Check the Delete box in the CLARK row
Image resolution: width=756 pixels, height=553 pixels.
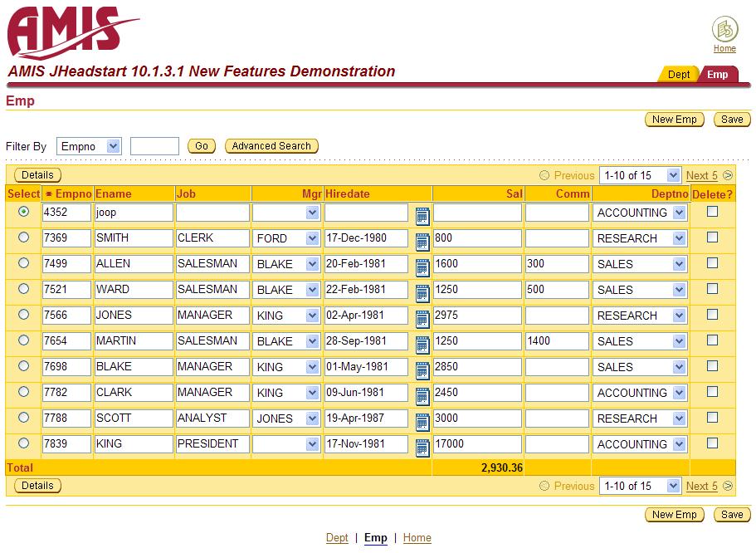click(712, 392)
